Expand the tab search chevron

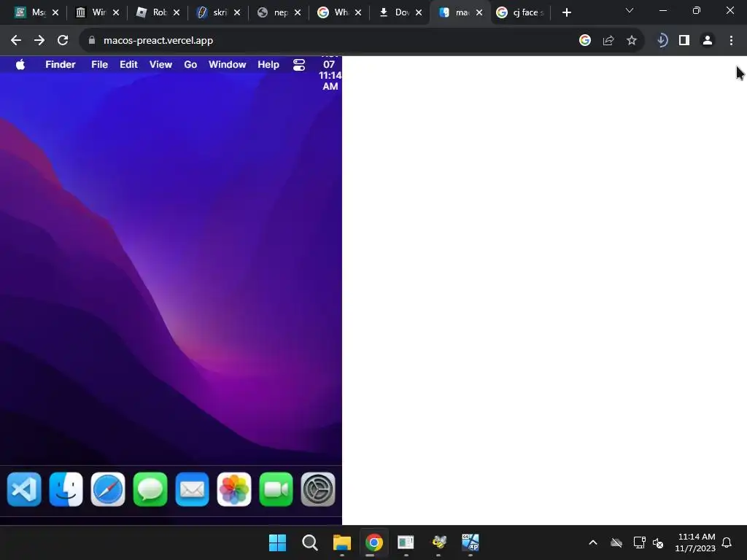[x=630, y=10]
